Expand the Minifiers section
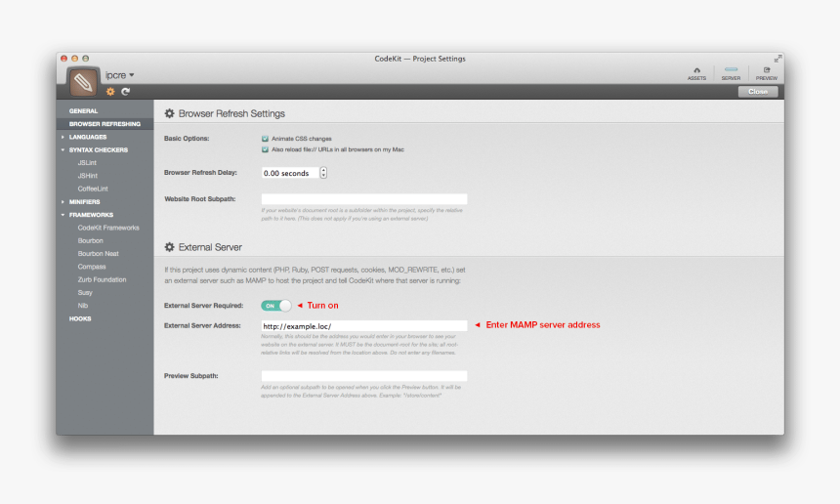Screen dimensions: 840x504 click(63, 202)
